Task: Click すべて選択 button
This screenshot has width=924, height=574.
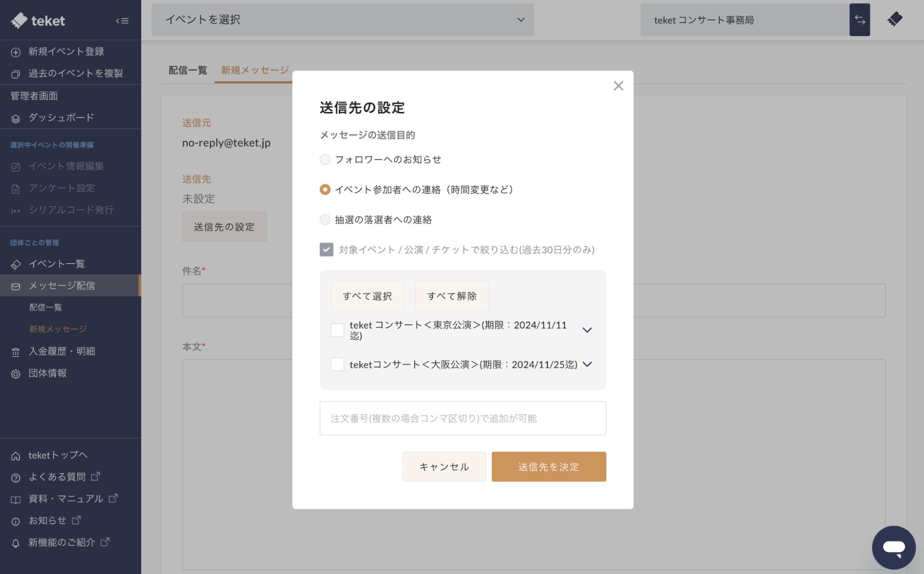Action: 367,296
